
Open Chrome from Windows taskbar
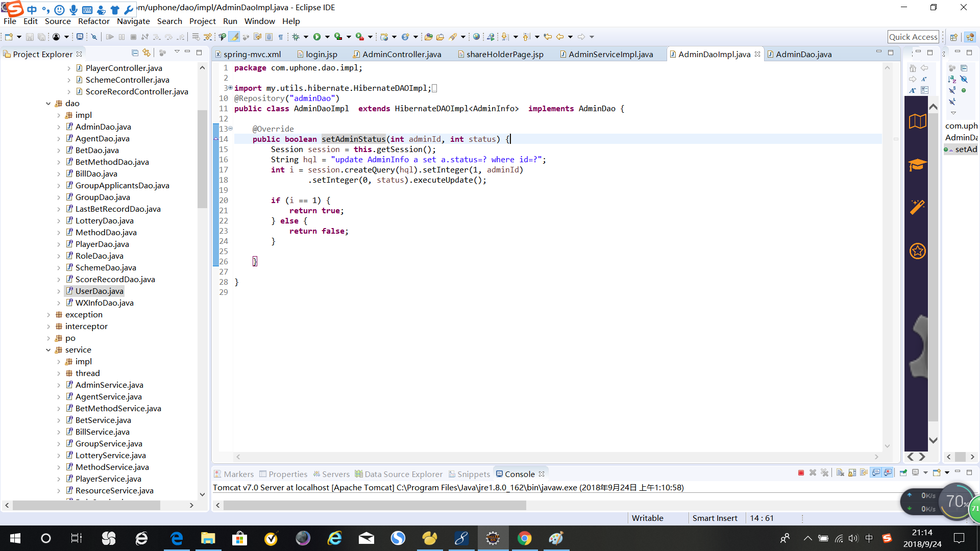(524, 538)
